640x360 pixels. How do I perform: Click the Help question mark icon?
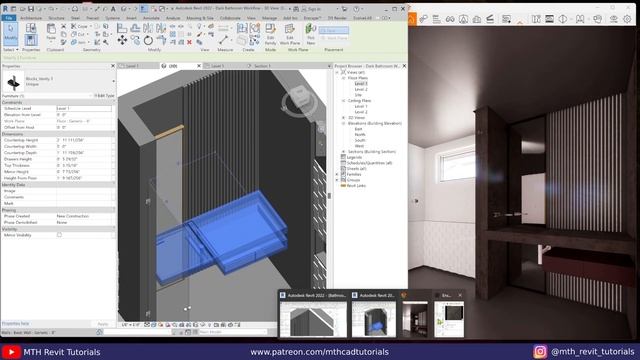(357, 9)
